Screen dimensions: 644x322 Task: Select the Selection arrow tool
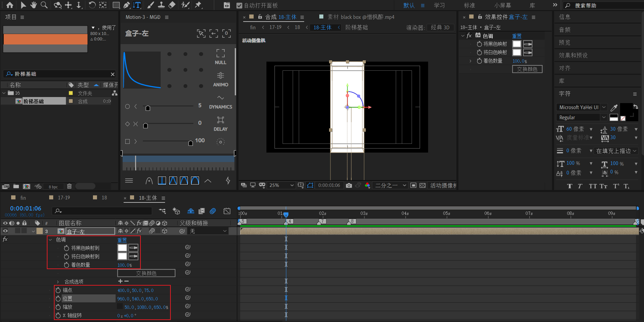pyautogui.click(x=23, y=5)
